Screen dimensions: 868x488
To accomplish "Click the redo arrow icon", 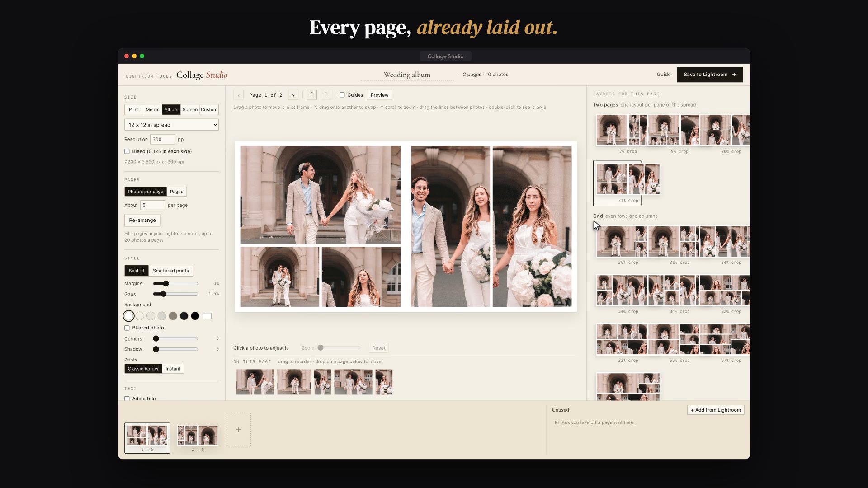I will [x=326, y=95].
